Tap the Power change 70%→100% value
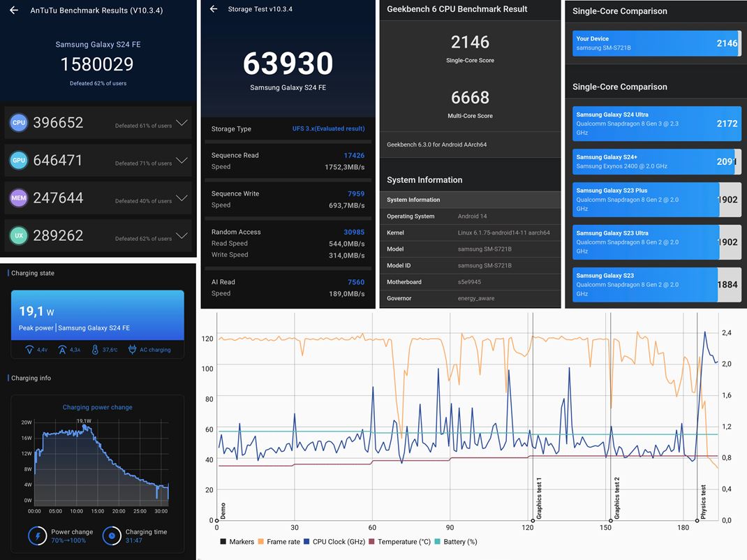This screenshot has height=560, width=747. (x=68, y=540)
